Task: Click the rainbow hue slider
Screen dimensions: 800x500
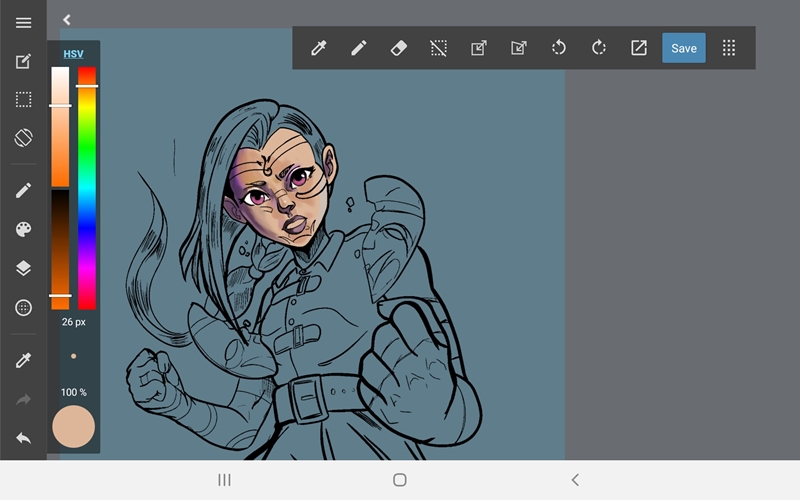Action: click(x=87, y=188)
